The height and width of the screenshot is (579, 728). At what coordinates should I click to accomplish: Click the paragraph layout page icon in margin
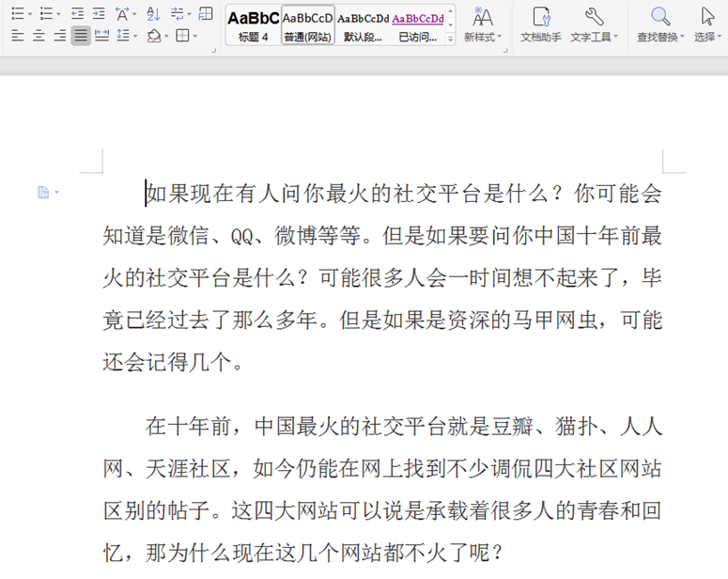point(43,192)
